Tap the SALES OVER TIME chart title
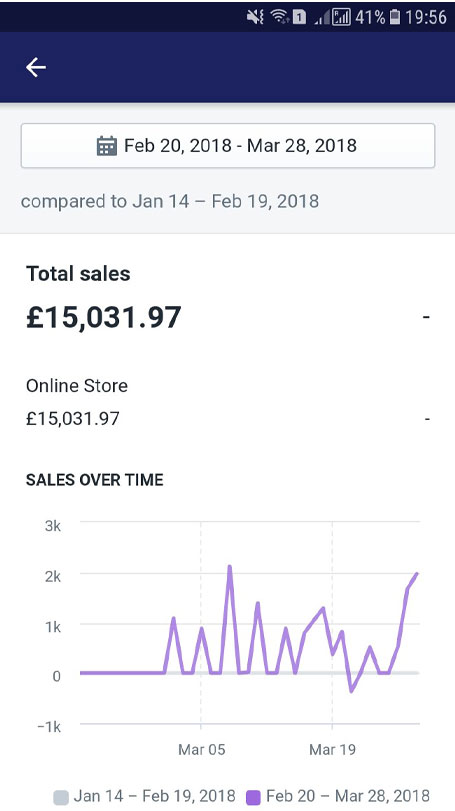Viewport: 455px width, 811px height. 95,480
